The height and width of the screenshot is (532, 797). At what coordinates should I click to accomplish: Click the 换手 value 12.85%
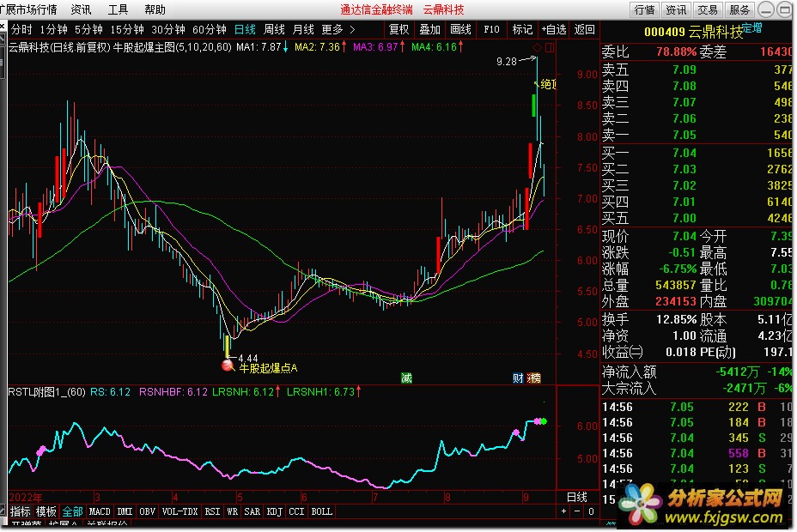click(x=676, y=319)
